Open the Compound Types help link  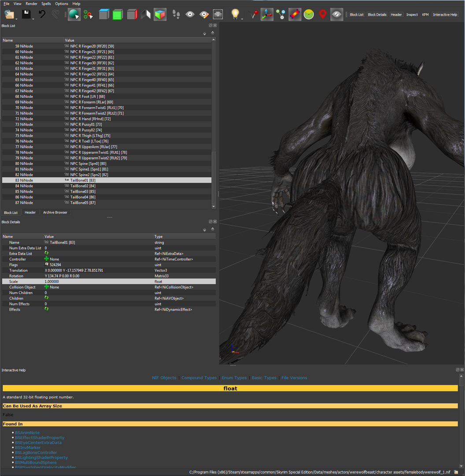tap(199, 378)
